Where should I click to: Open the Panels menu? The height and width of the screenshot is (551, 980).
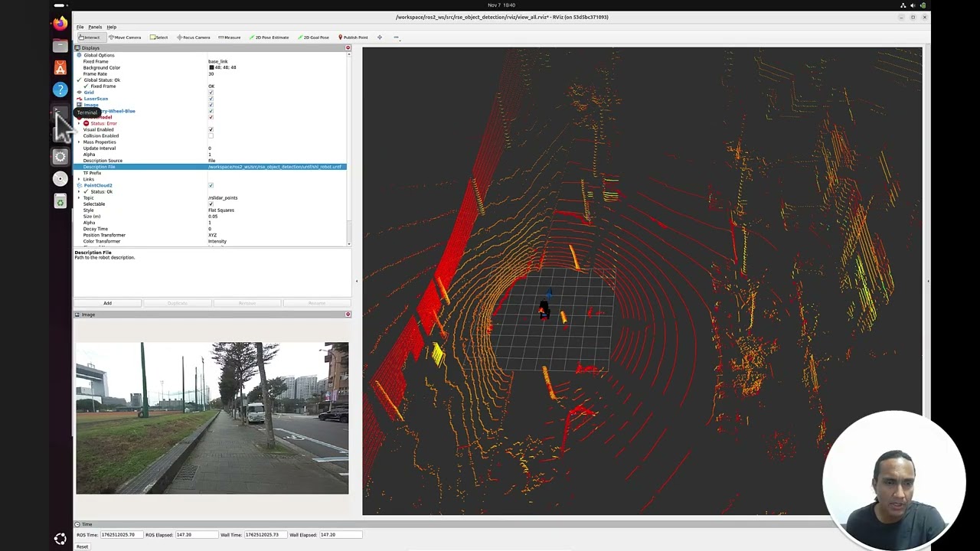coord(95,27)
